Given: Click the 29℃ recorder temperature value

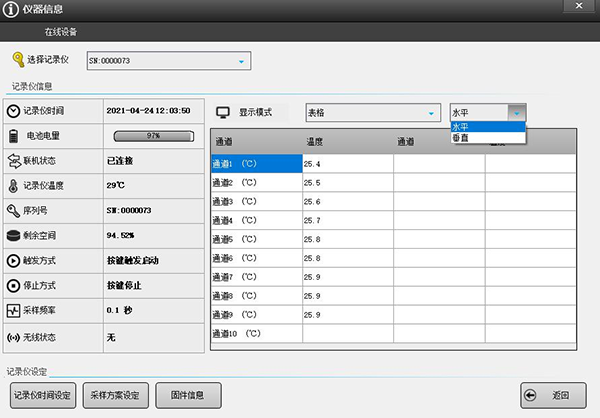Looking at the screenshot, I should 116,185.
